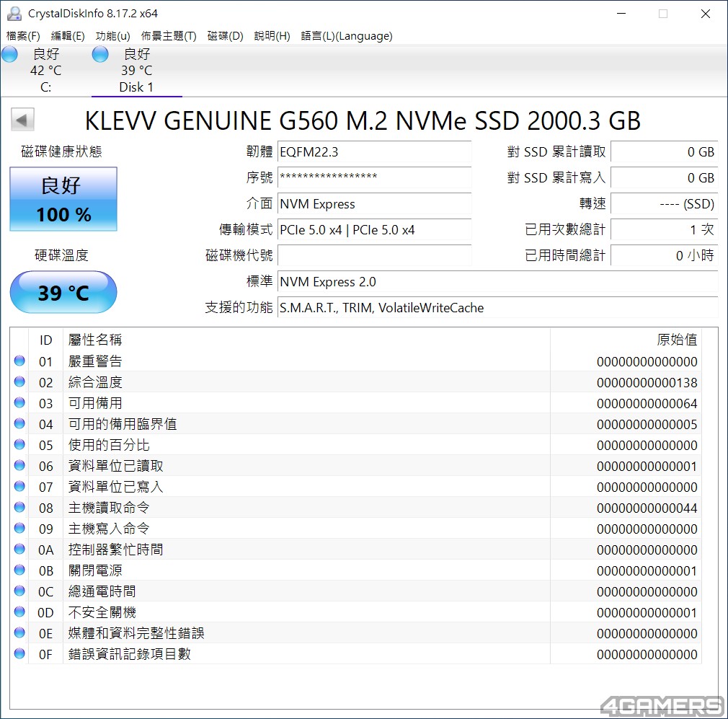Click the empty 磁碟機代號 drive letter field
This screenshot has height=719, width=728.
point(374,255)
